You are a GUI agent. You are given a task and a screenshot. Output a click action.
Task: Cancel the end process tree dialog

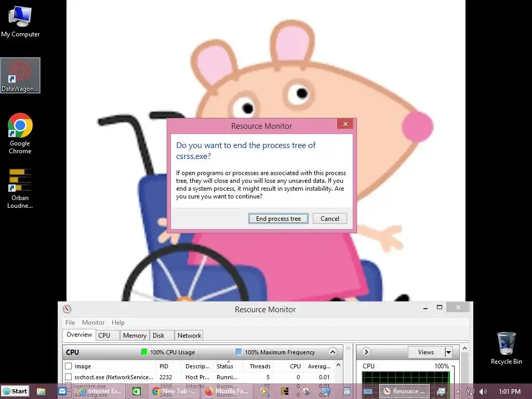(x=330, y=219)
